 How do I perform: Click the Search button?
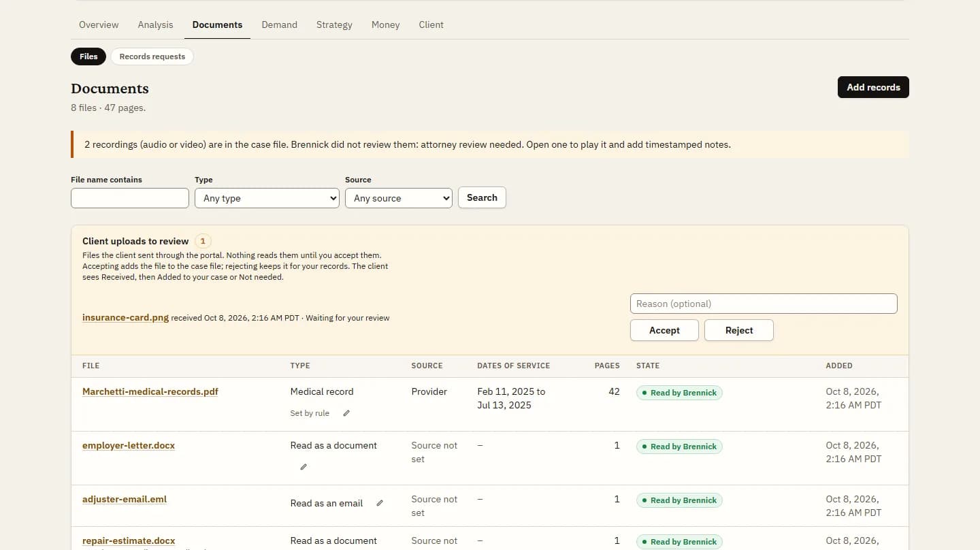coord(482,197)
